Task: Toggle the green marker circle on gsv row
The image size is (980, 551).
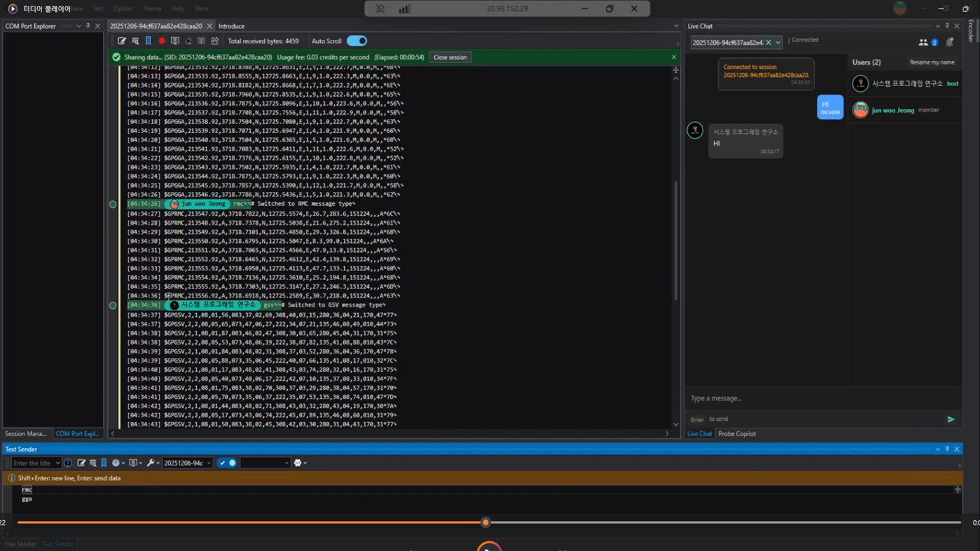Action: pos(113,305)
